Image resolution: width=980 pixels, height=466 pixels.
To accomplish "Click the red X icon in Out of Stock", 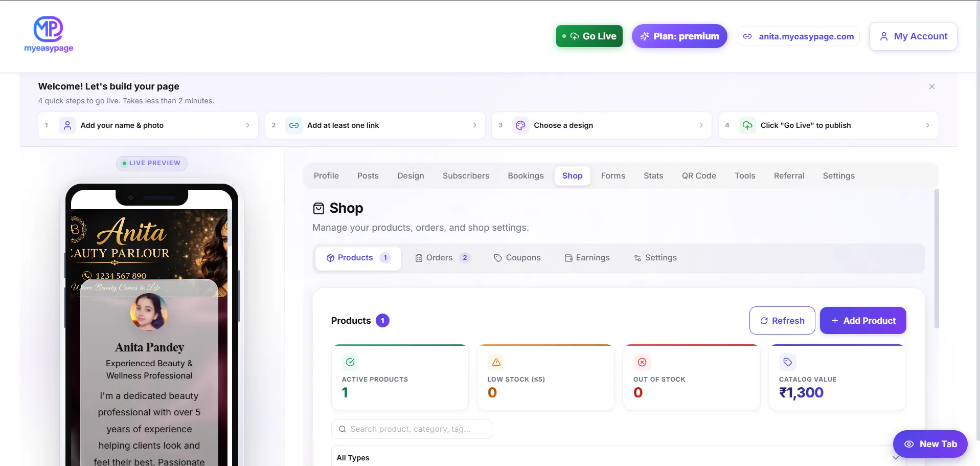I will point(642,362).
